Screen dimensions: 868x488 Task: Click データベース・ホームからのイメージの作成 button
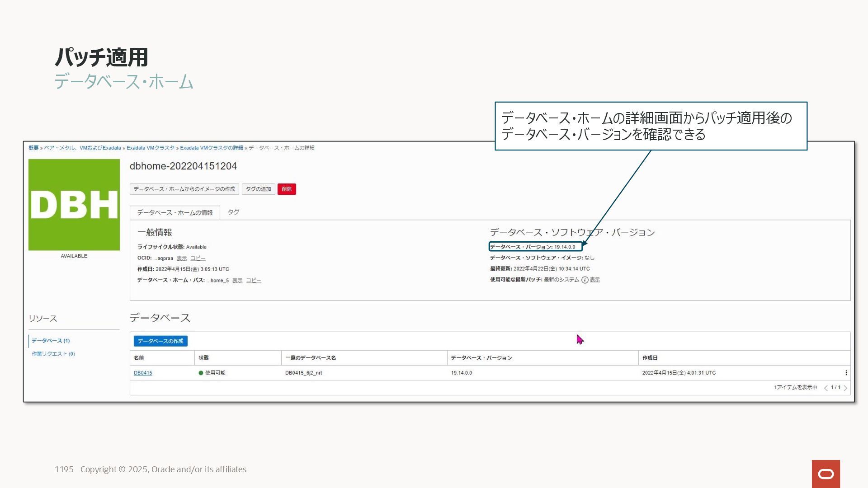click(184, 189)
